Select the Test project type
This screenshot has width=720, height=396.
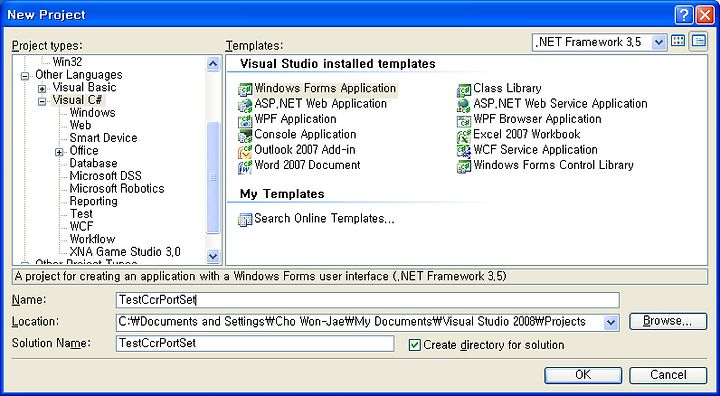[81, 214]
